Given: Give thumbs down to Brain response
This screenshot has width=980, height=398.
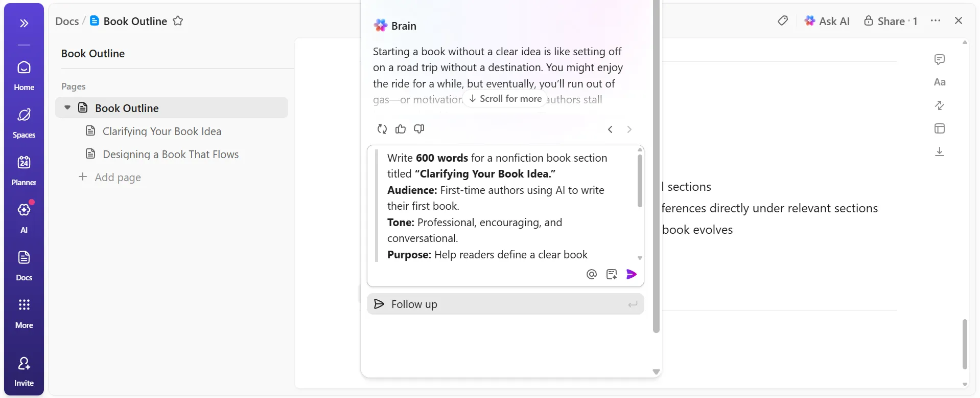Looking at the screenshot, I should (419, 129).
